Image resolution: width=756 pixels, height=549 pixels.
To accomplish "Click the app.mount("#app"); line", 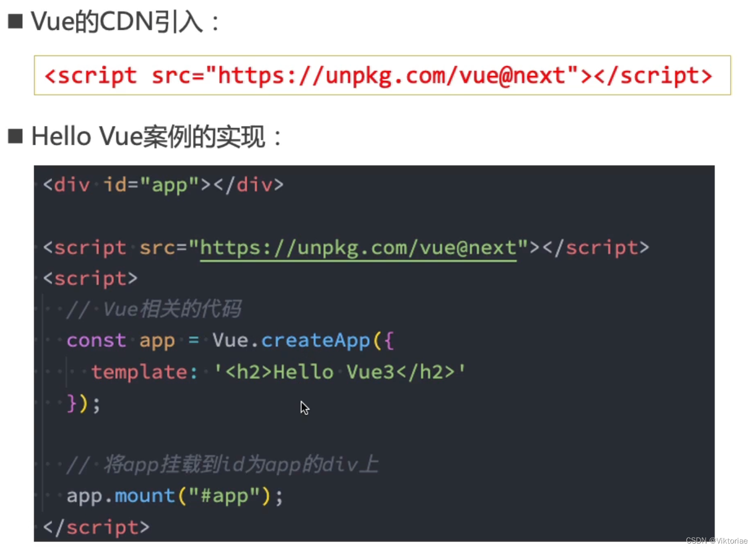I will coord(175,496).
